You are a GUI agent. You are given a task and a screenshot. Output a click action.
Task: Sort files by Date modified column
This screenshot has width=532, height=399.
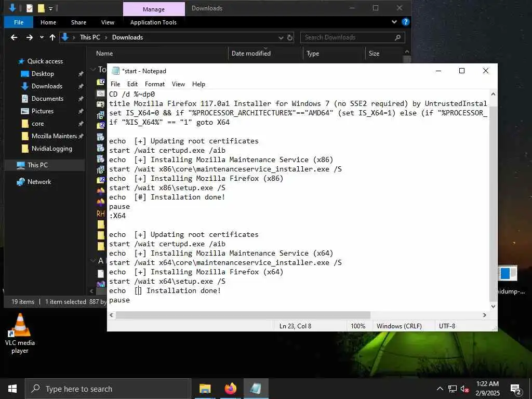(x=251, y=54)
